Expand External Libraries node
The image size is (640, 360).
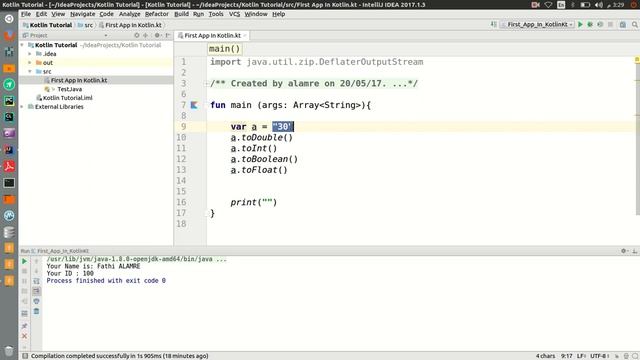click(22, 107)
